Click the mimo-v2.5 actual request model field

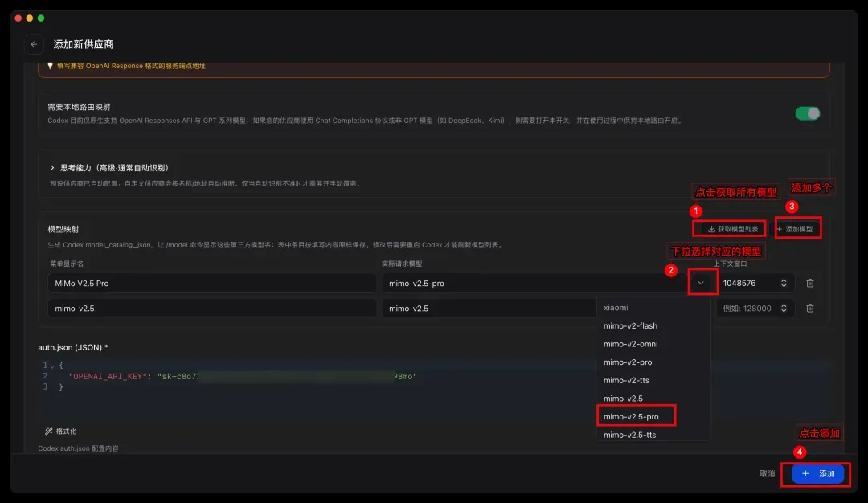coord(489,309)
